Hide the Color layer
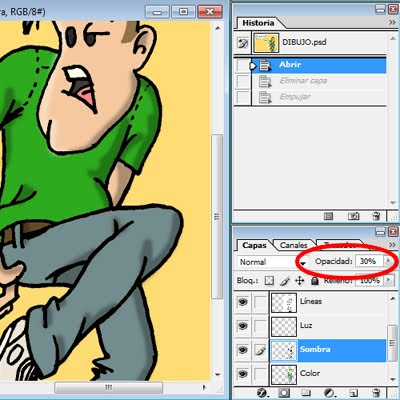Image resolution: width=400 pixels, height=400 pixels. (x=243, y=373)
